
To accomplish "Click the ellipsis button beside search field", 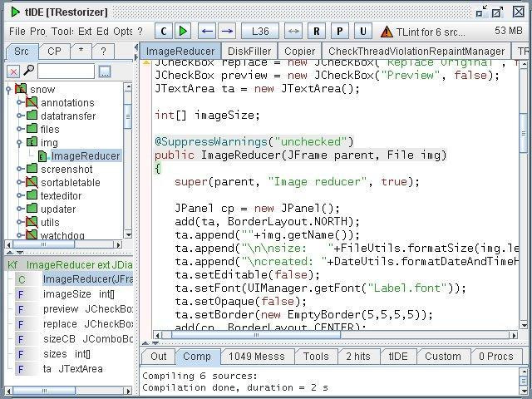I will [105, 71].
